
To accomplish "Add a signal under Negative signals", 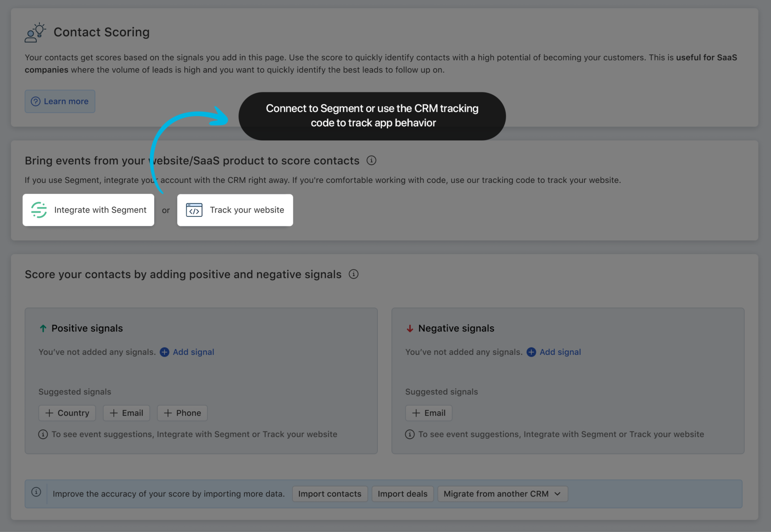I will [553, 352].
